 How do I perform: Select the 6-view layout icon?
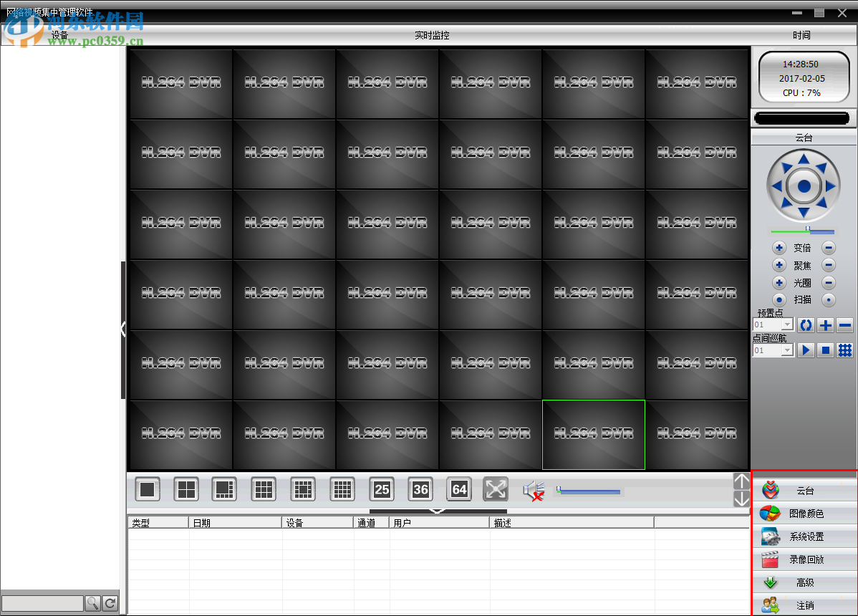tap(224, 489)
